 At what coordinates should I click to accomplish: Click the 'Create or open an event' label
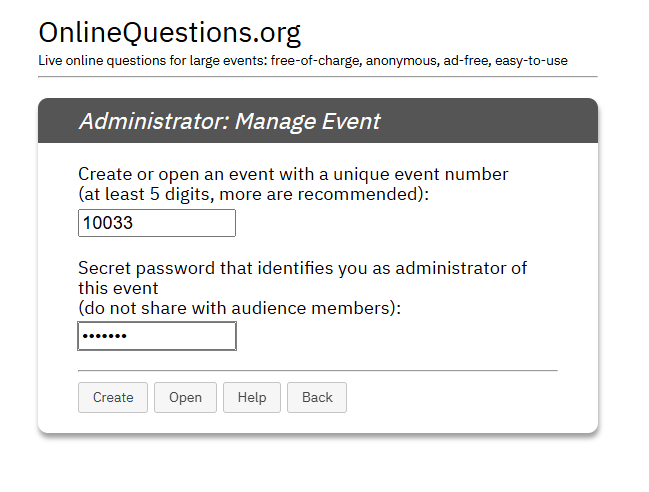pos(293,174)
